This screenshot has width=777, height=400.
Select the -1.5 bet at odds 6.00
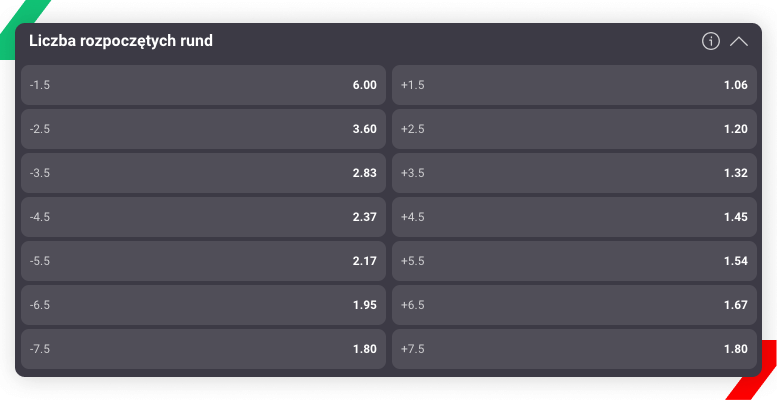pos(203,85)
